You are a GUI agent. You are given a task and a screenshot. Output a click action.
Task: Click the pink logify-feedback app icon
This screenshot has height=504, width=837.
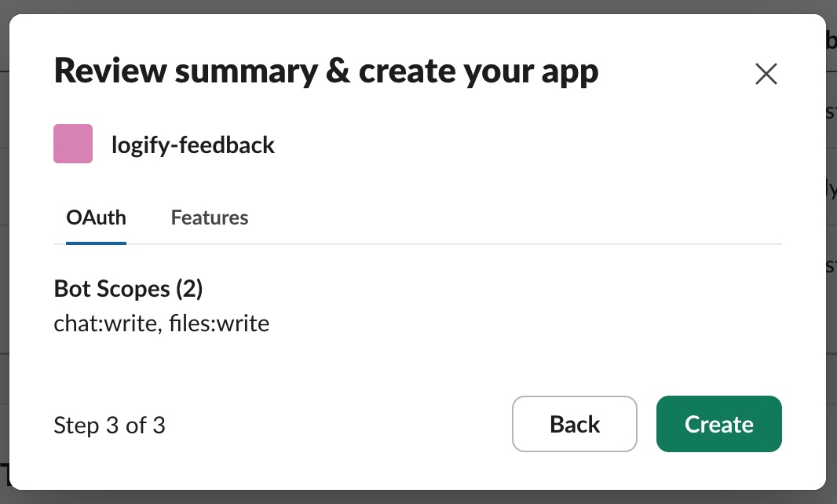pyautogui.click(x=73, y=144)
